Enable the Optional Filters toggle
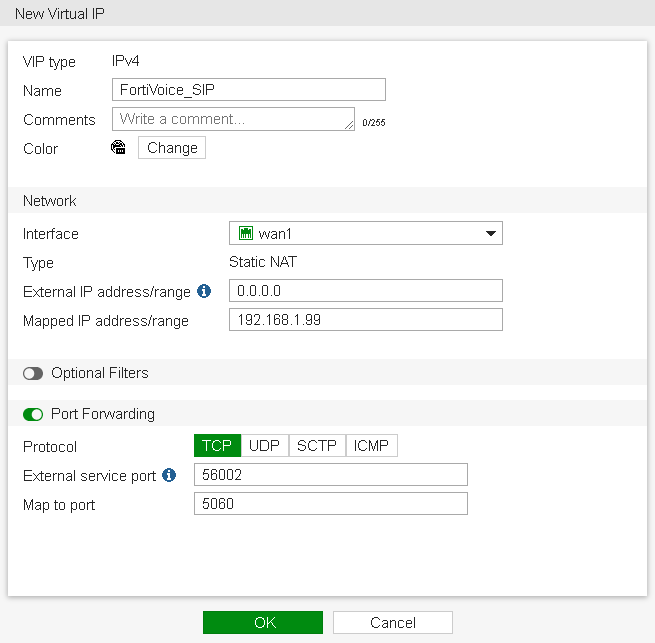The height and width of the screenshot is (643, 655). 35,373
